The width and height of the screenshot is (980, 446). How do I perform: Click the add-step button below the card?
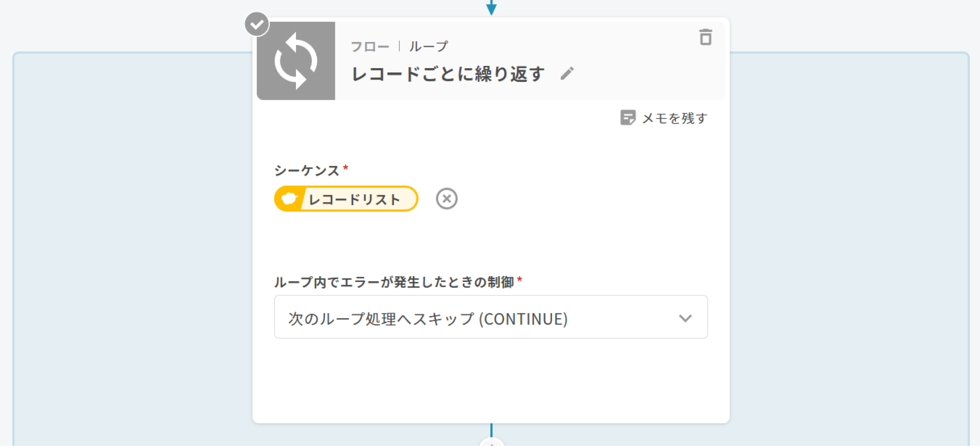tap(492, 443)
